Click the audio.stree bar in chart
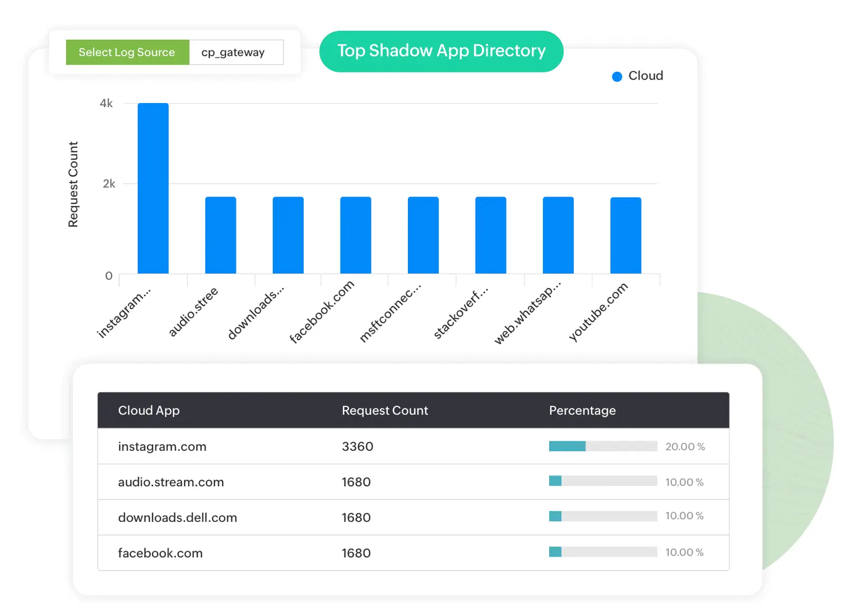 [x=220, y=235]
